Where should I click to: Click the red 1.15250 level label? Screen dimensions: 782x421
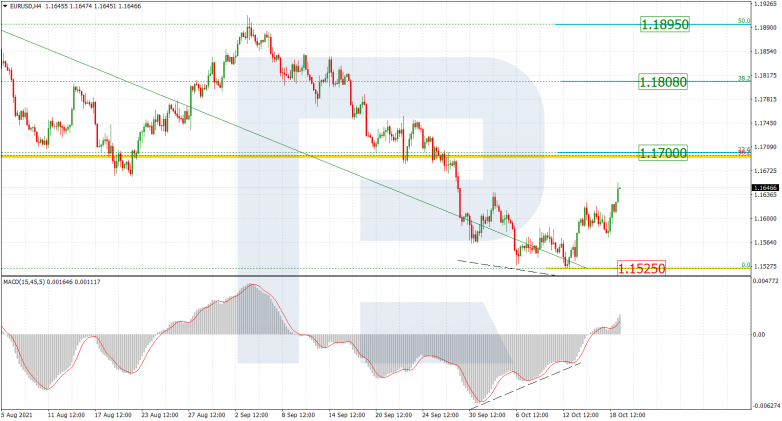[x=641, y=268]
